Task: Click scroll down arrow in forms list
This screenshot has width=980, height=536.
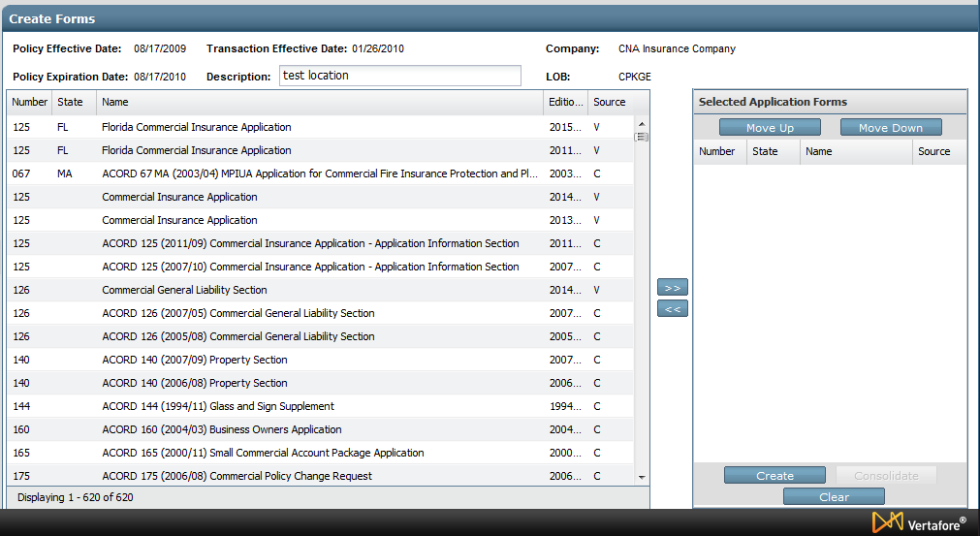Action: [x=641, y=477]
